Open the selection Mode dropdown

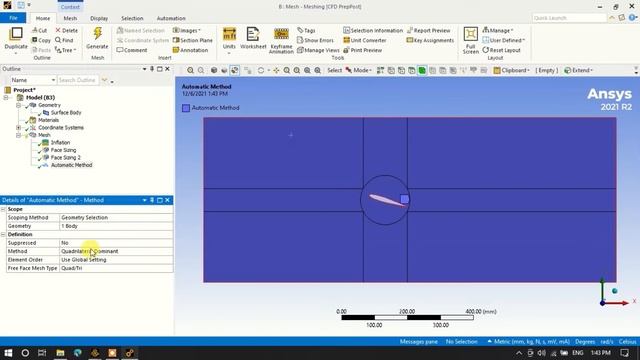(358, 70)
